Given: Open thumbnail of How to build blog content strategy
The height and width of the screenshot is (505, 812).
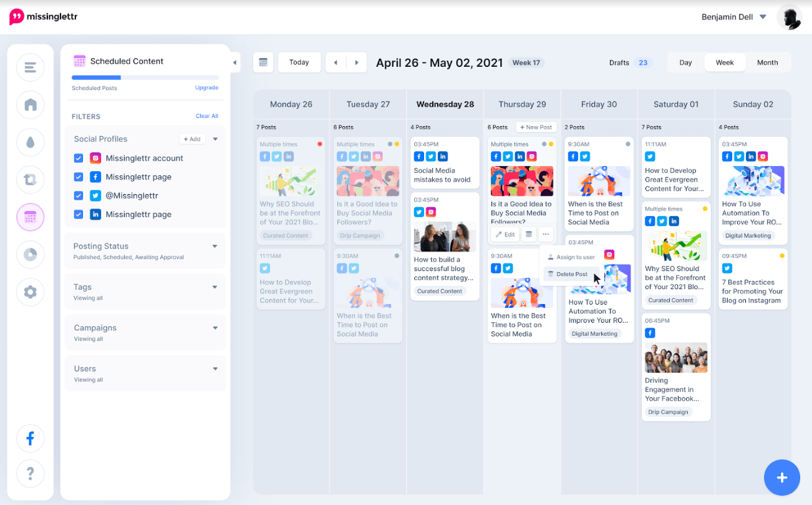Looking at the screenshot, I should (445, 237).
